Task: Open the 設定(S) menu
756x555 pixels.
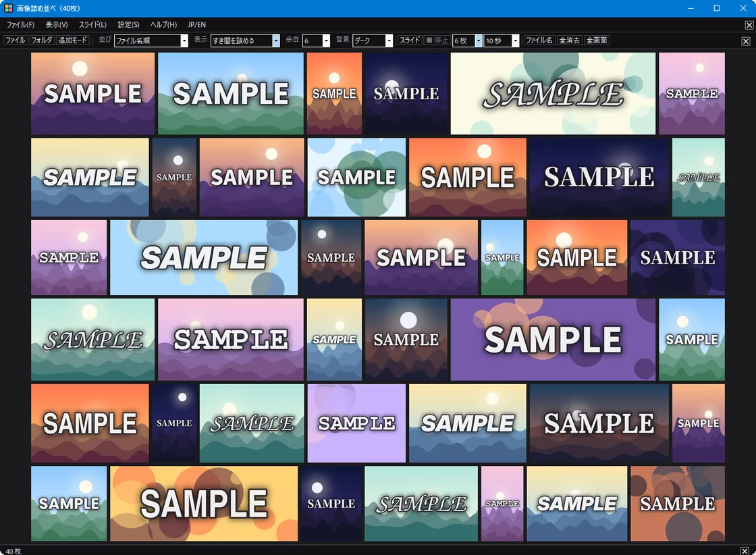Action: [128, 24]
